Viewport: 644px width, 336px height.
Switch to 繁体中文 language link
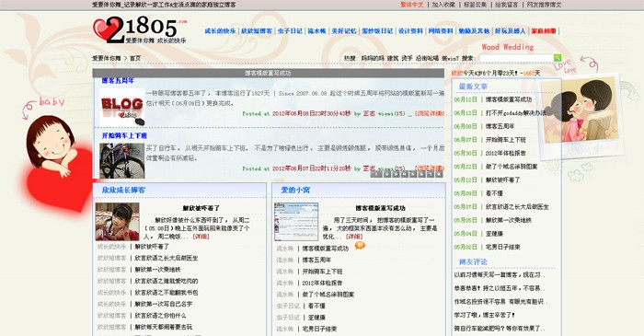pos(411,5)
